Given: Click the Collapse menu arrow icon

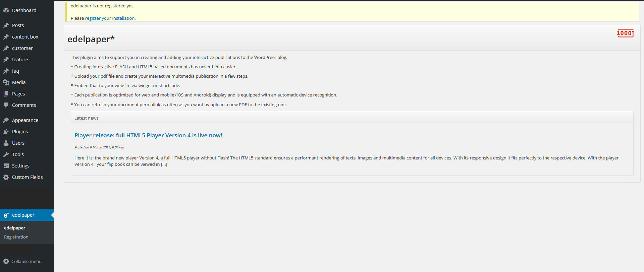Looking at the screenshot, I should pos(6,261).
